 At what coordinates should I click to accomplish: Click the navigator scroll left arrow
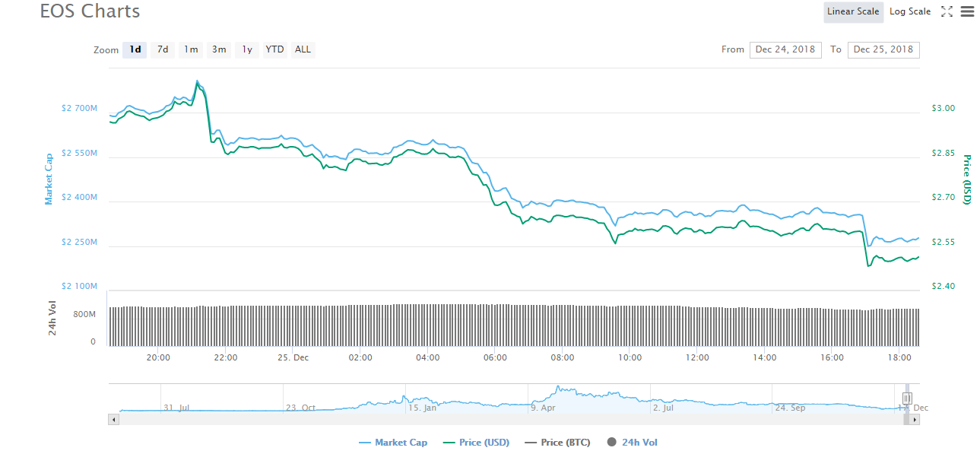[x=114, y=419]
